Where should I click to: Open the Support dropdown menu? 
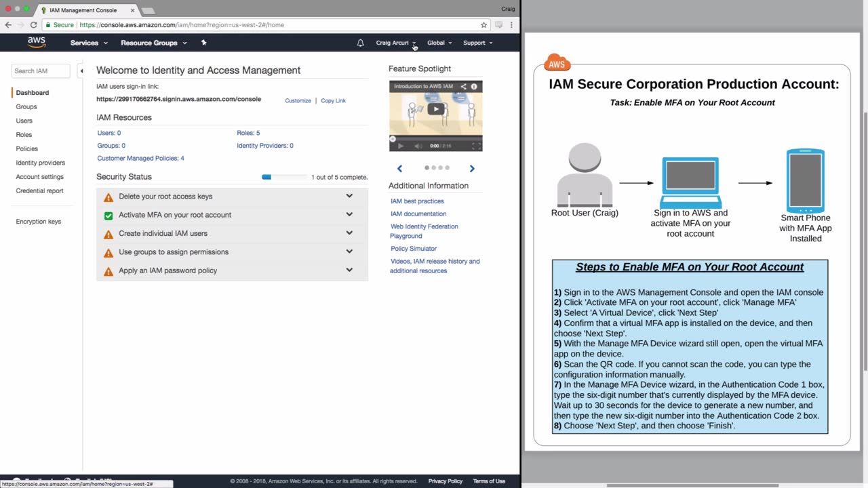coord(478,43)
